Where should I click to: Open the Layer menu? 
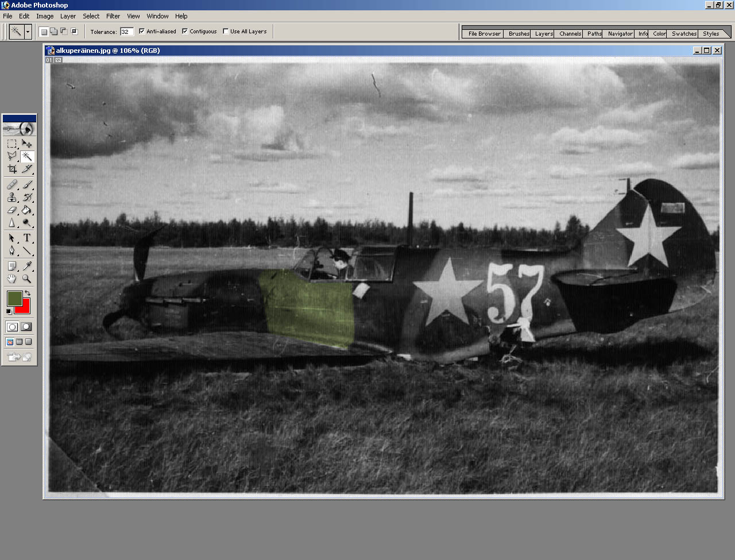click(68, 16)
